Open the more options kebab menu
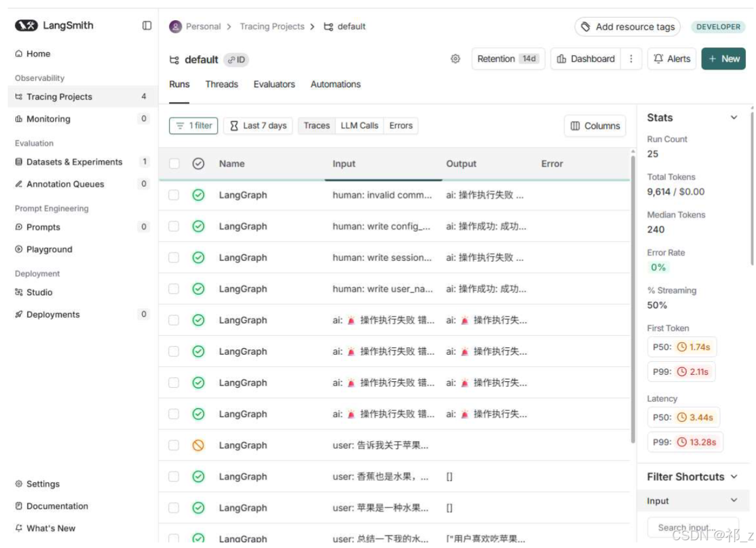The width and height of the screenshot is (756, 548). [631, 59]
